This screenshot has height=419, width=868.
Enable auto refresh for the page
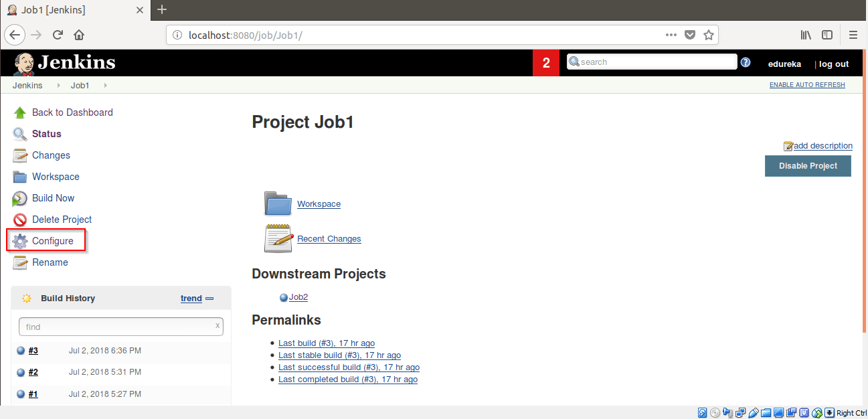[x=807, y=85]
